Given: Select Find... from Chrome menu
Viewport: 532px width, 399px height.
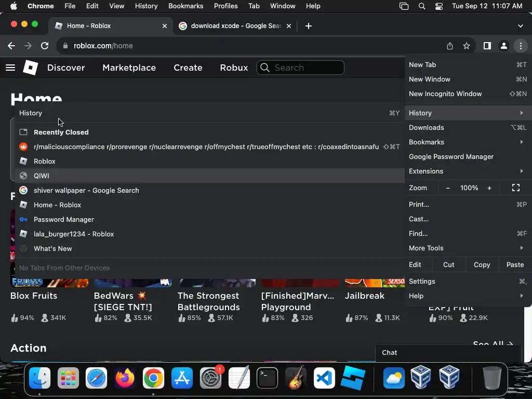Looking at the screenshot, I should click(x=468, y=234).
